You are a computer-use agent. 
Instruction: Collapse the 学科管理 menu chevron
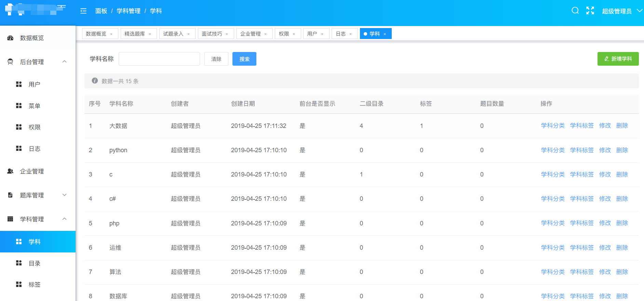pos(64,219)
